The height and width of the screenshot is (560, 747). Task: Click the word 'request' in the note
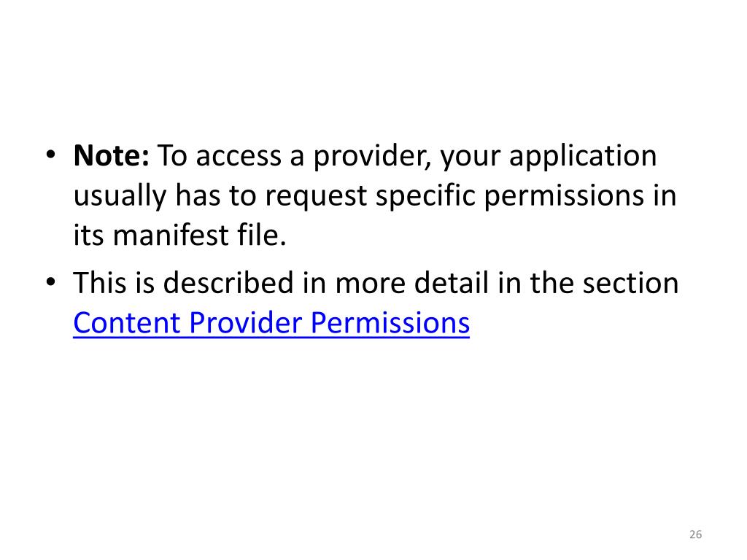(316, 197)
